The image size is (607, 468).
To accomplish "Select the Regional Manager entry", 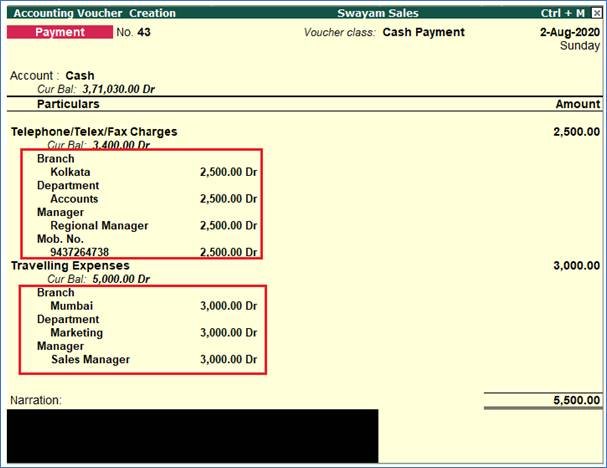I will click(x=99, y=226).
